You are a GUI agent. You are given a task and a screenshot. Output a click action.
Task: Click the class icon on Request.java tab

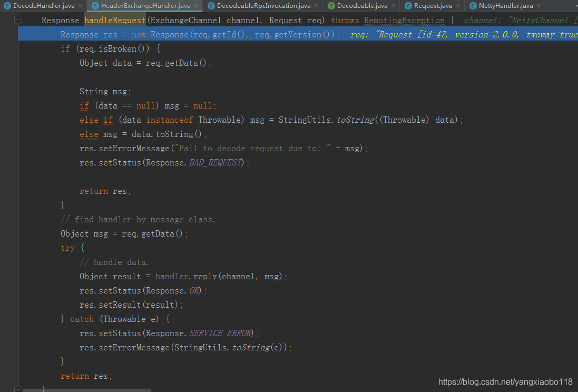click(408, 5)
